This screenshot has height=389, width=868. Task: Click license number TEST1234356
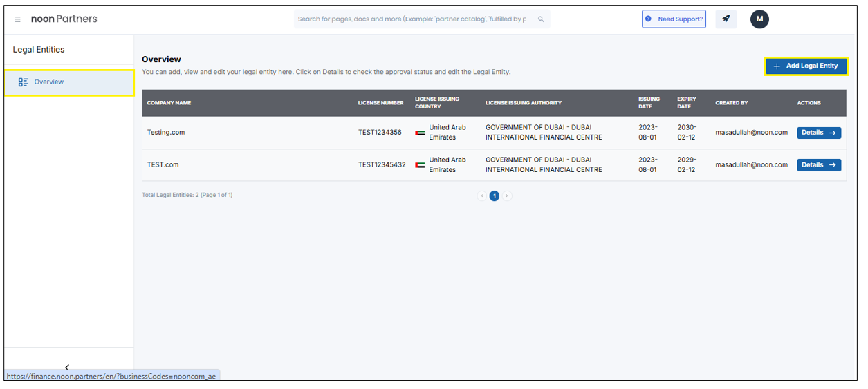pyautogui.click(x=380, y=133)
